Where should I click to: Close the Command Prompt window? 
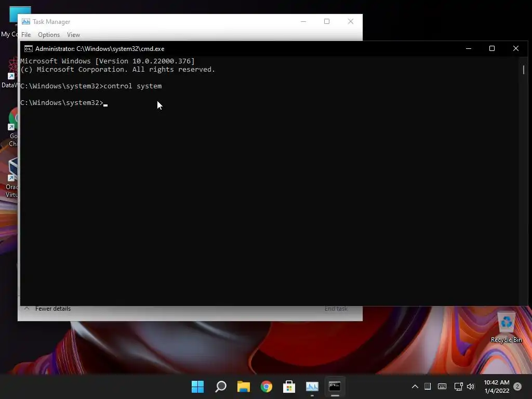coord(516,48)
